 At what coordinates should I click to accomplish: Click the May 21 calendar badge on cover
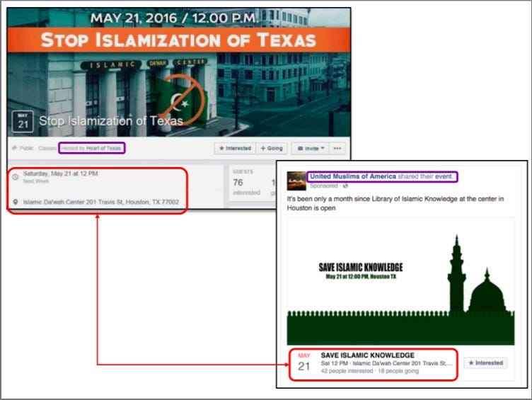(23, 120)
